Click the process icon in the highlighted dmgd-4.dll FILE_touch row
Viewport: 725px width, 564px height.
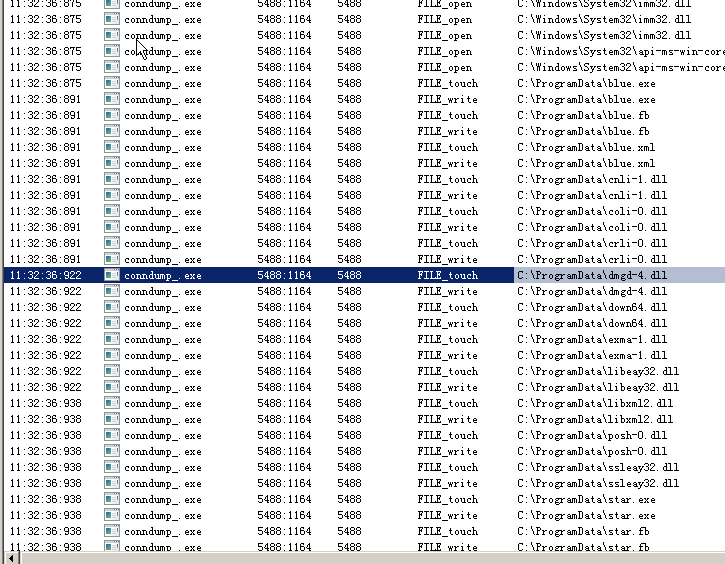tap(112, 275)
